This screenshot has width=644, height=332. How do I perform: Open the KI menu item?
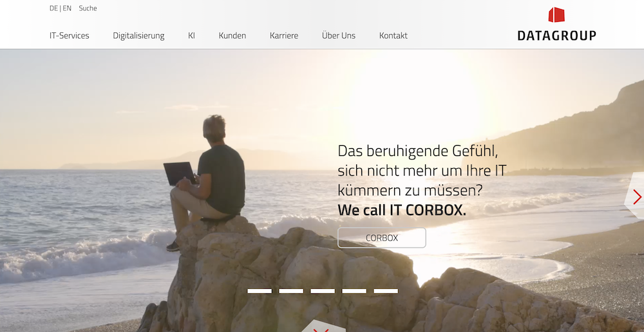tap(191, 35)
